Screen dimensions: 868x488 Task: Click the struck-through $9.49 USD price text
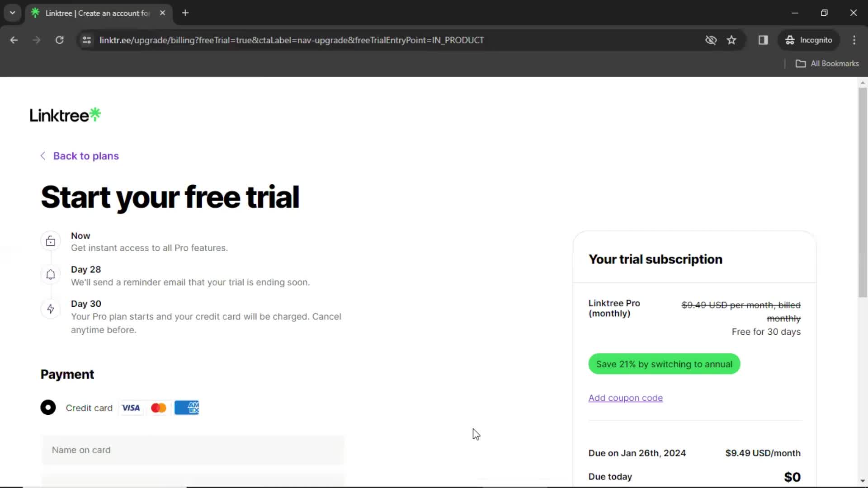coord(741,312)
